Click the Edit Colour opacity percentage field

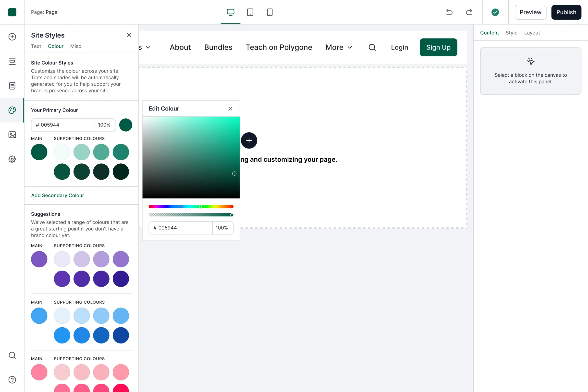(x=223, y=228)
